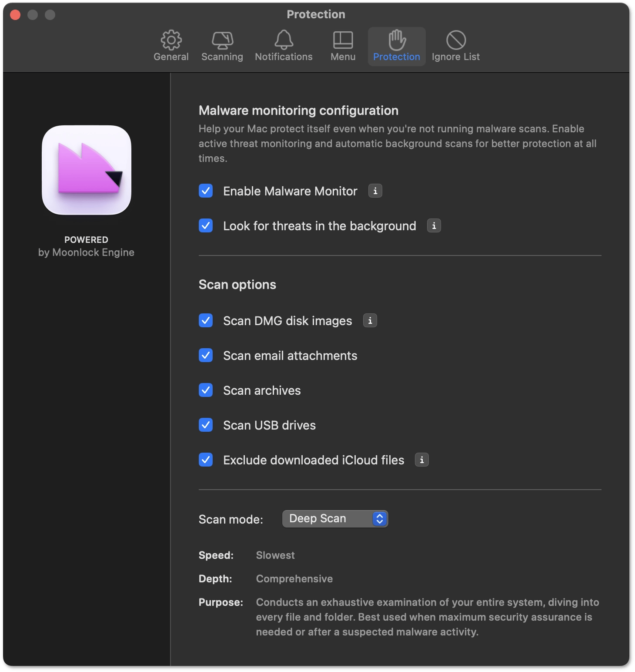635x672 pixels.
Task: Uncheck Scan USB drives
Action: tap(206, 425)
